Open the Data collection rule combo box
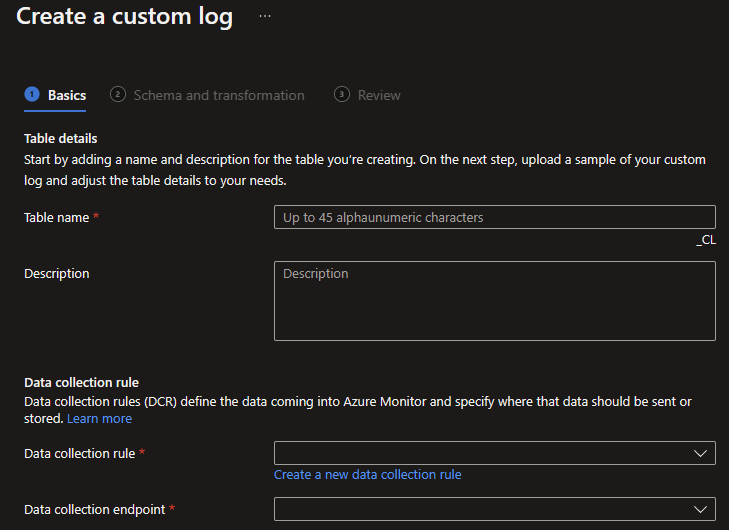 (x=495, y=453)
